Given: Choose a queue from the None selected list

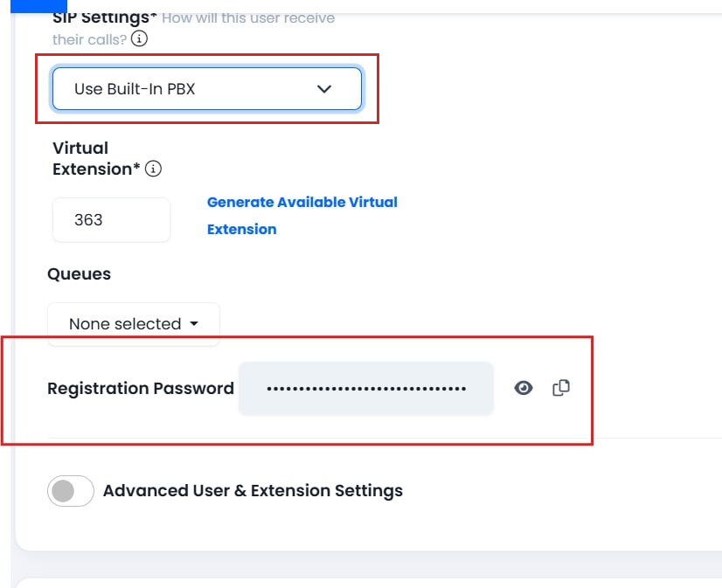Looking at the screenshot, I should point(133,322).
